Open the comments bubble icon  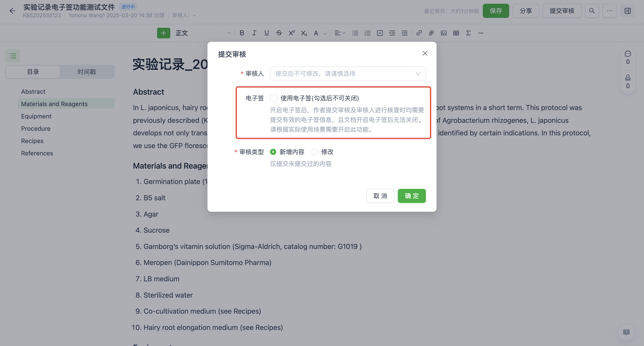627,54
